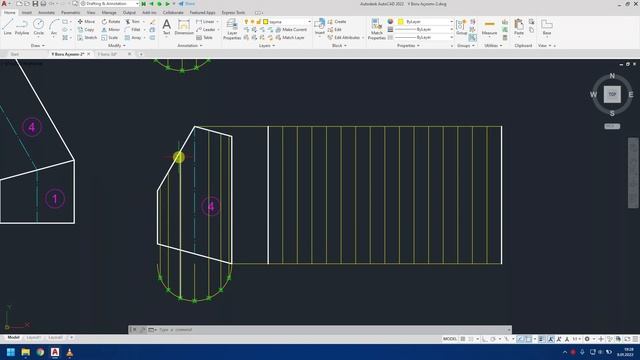Click the Save icon in the quick access toolbar

coord(35,4)
